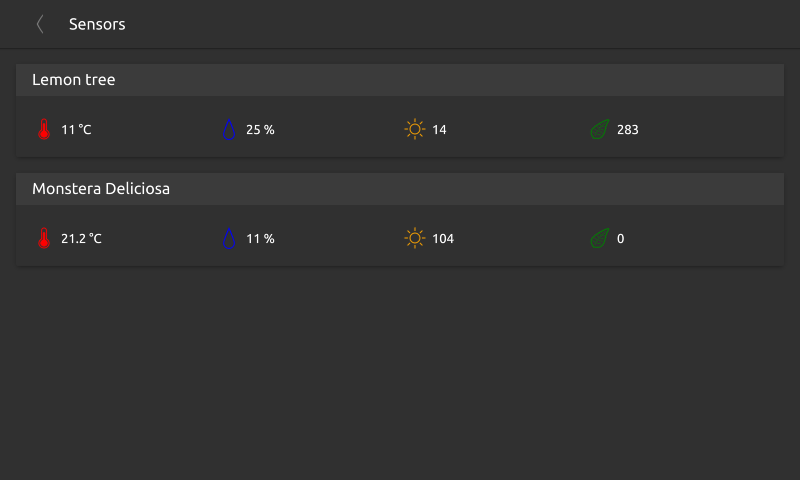Select Lemon tree temperature 11 °C

pyautogui.click(x=76, y=130)
